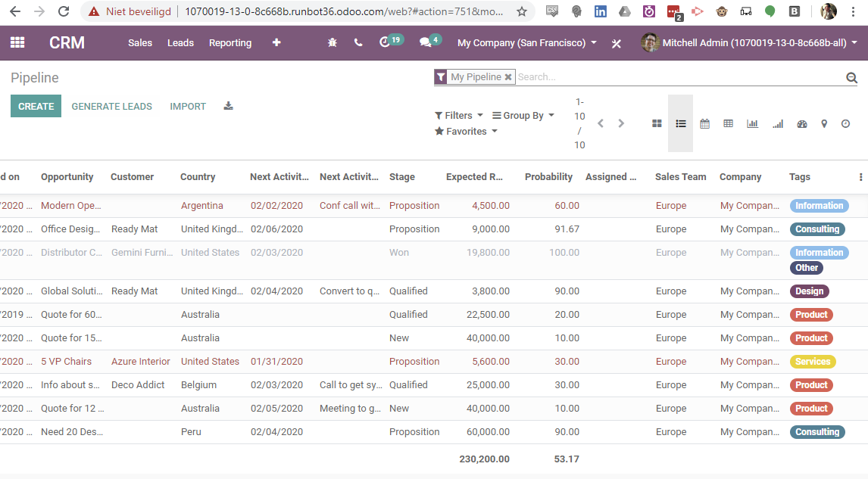The height and width of the screenshot is (479, 868).
Task: Expand the Group By menu
Action: click(x=523, y=114)
